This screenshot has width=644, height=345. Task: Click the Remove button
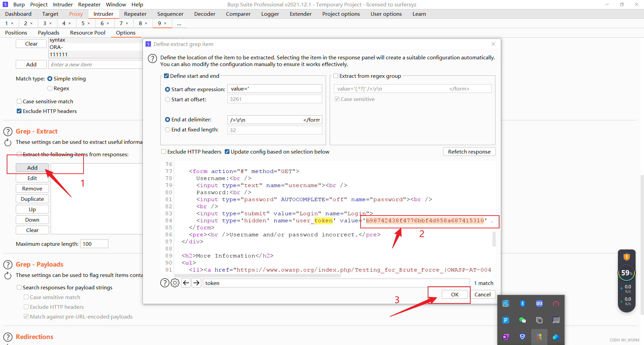click(x=32, y=189)
